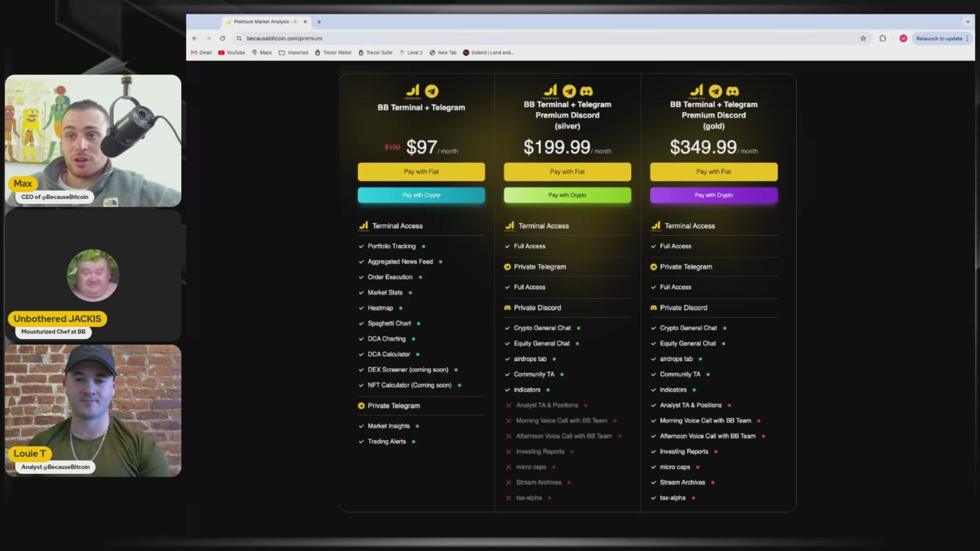The height and width of the screenshot is (551, 980).
Task: Open the Trezor Suite bookmark
Action: (376, 53)
